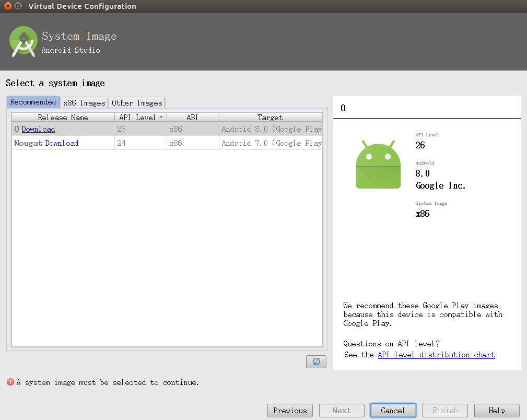Click the disabled Next button

(342, 411)
